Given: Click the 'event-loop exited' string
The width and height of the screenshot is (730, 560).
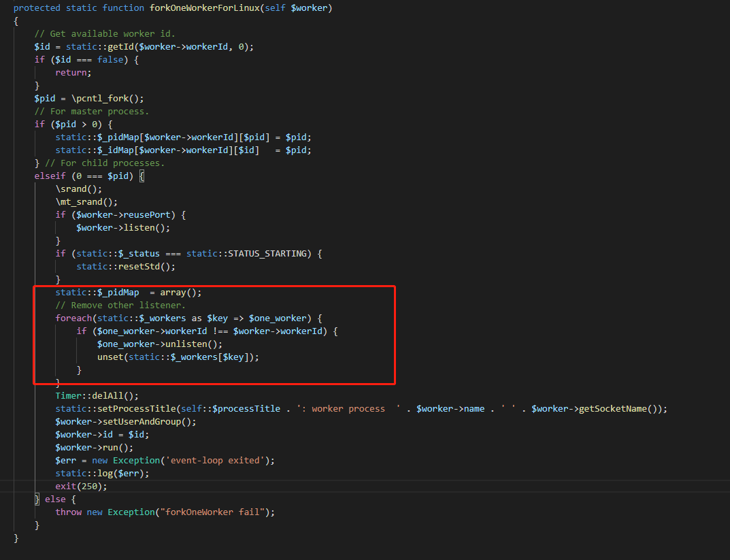Looking at the screenshot, I should click(x=214, y=461).
